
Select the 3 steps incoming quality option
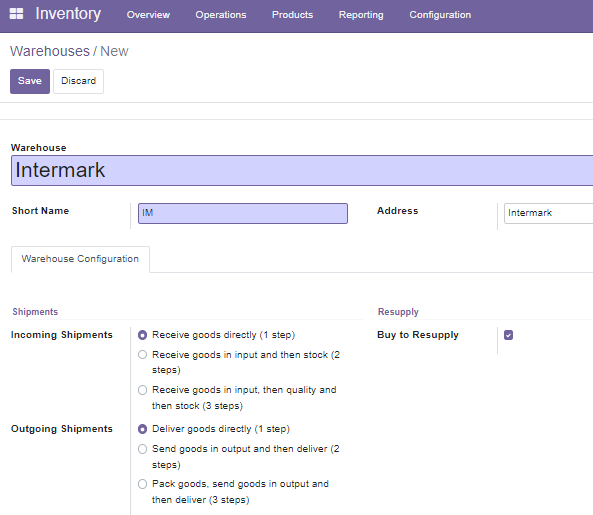142,390
